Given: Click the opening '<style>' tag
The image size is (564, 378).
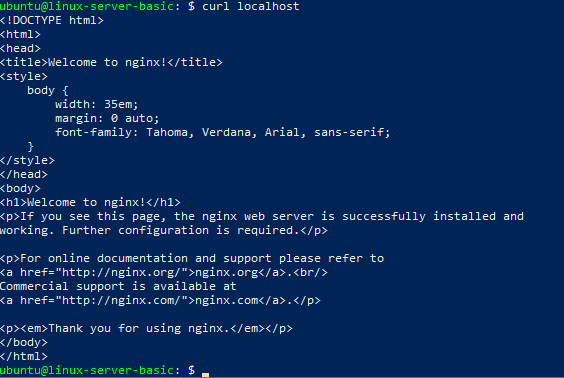Looking at the screenshot, I should (24, 77).
